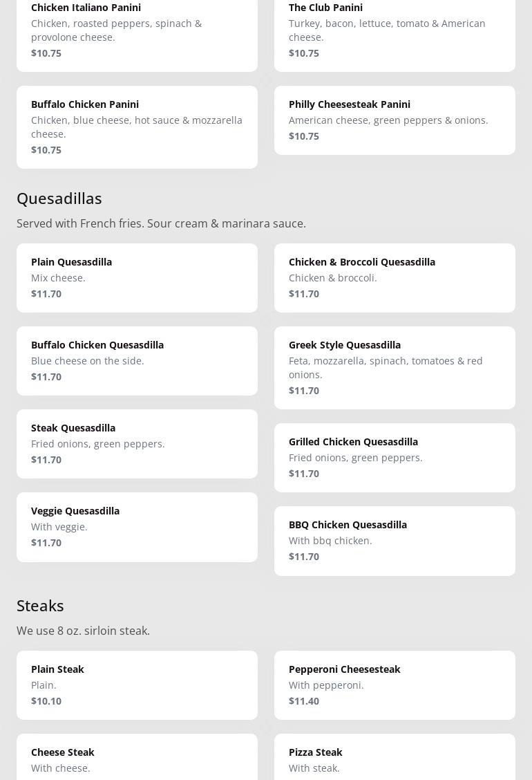Click the Steaks section heading
The width and height of the screenshot is (532, 780).
(x=40, y=606)
